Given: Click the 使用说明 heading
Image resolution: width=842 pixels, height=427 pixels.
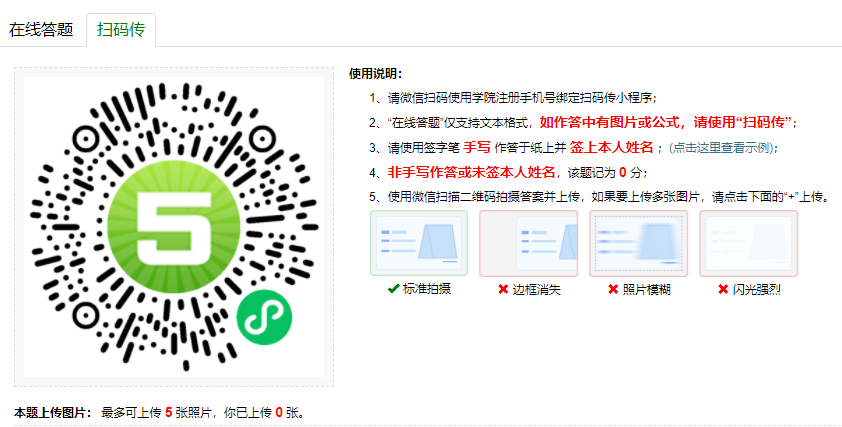Looking at the screenshot, I should click(375, 74).
